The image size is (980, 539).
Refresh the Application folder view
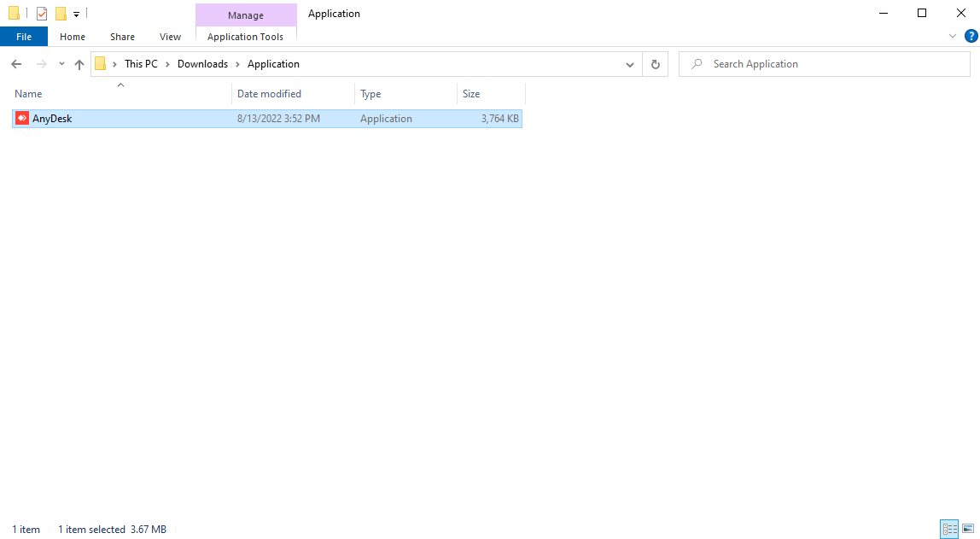point(655,64)
